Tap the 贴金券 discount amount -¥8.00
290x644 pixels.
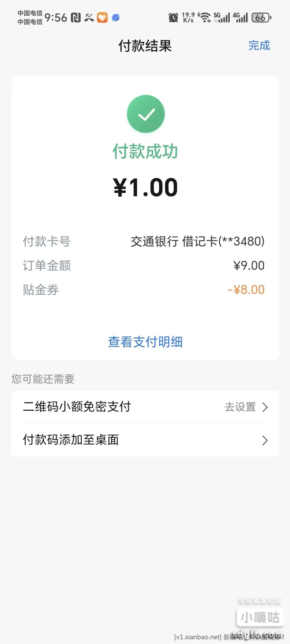tap(246, 290)
